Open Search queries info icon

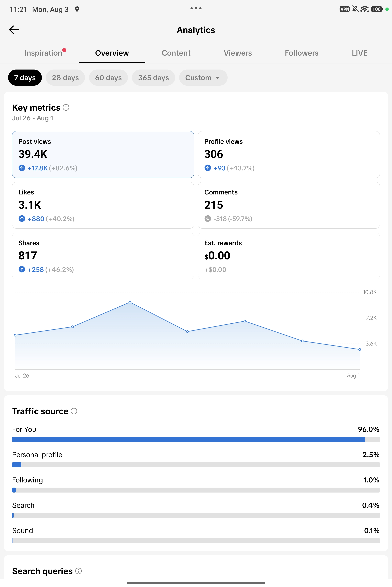coord(79,571)
